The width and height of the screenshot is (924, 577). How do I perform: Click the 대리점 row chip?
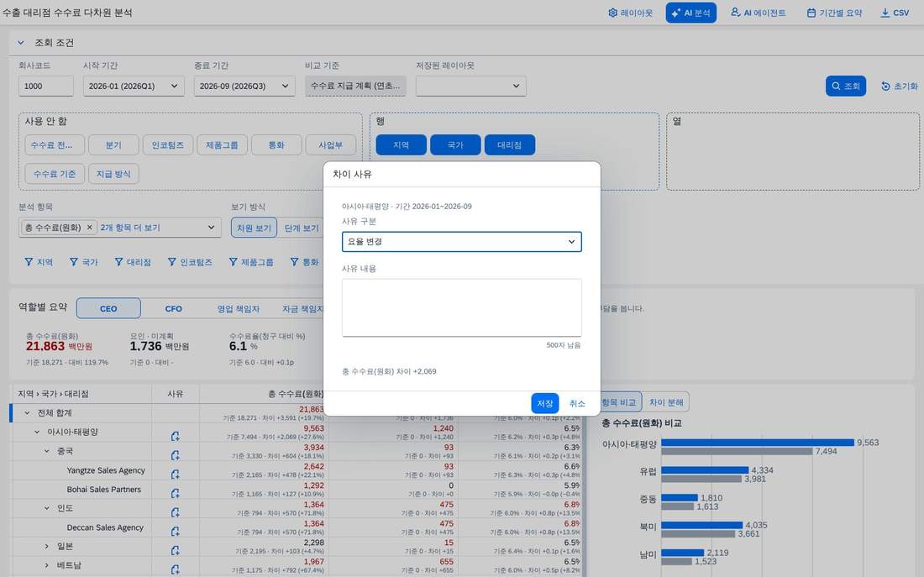coord(510,145)
